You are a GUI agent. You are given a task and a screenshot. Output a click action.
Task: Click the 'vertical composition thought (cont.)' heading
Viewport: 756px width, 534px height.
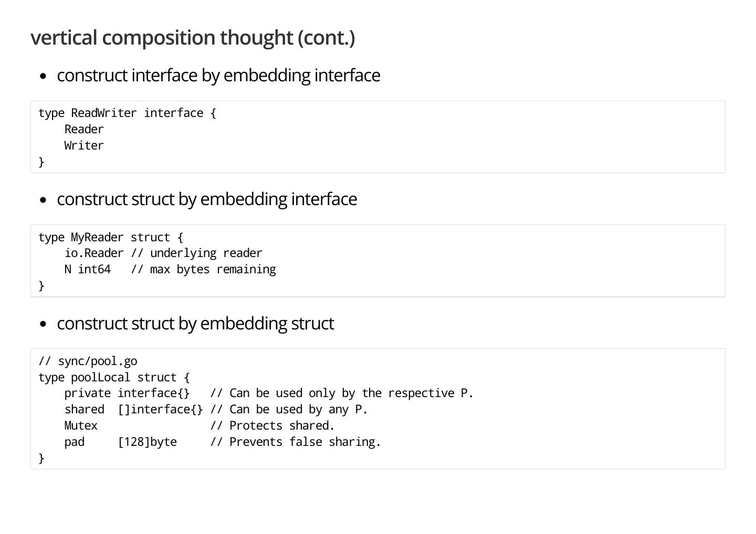point(193,38)
